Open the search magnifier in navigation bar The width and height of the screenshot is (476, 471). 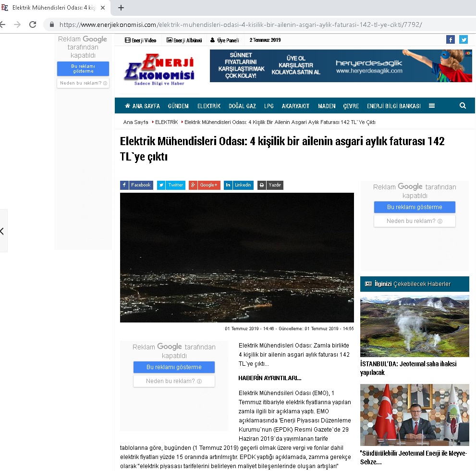point(463,106)
